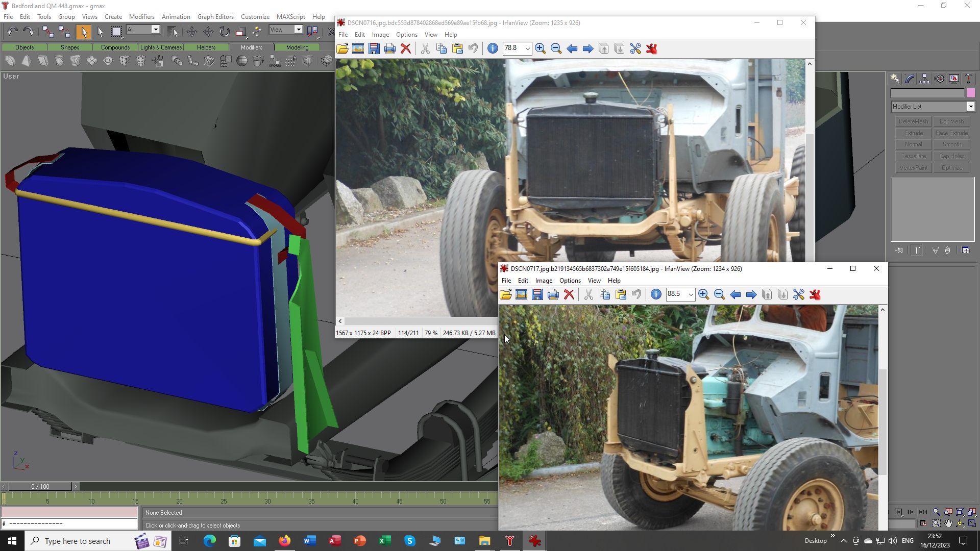Click Zoom In in DSCN0717 IrfanView window
The width and height of the screenshot is (980, 551).
(703, 295)
